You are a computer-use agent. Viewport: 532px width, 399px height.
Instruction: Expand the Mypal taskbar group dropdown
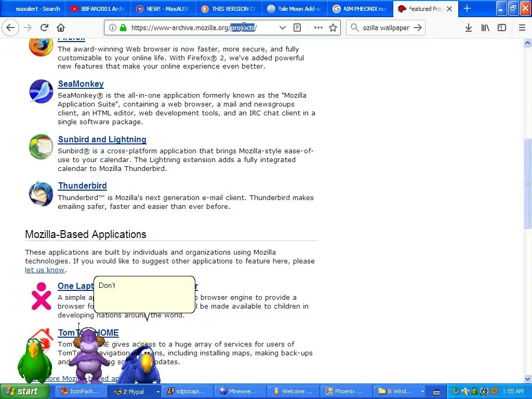[x=157, y=392]
